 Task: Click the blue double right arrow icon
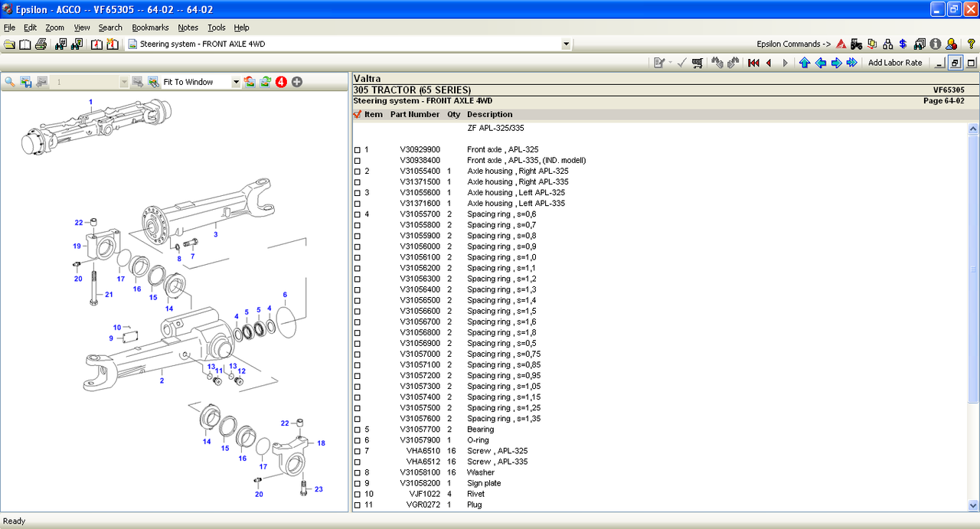[851, 63]
